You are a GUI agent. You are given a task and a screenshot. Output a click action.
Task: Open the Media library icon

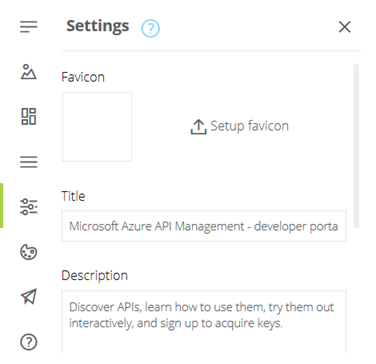point(29,71)
